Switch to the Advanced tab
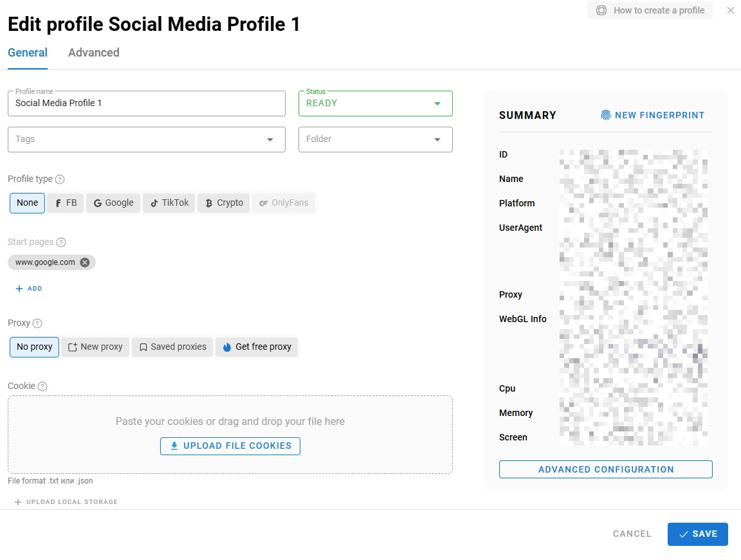 tap(94, 53)
